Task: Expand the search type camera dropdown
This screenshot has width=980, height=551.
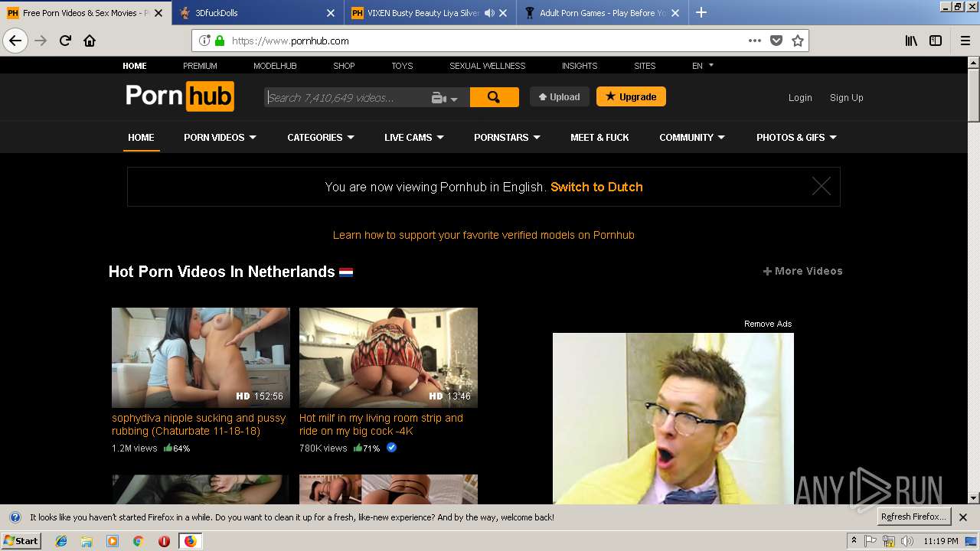Action: (444, 98)
